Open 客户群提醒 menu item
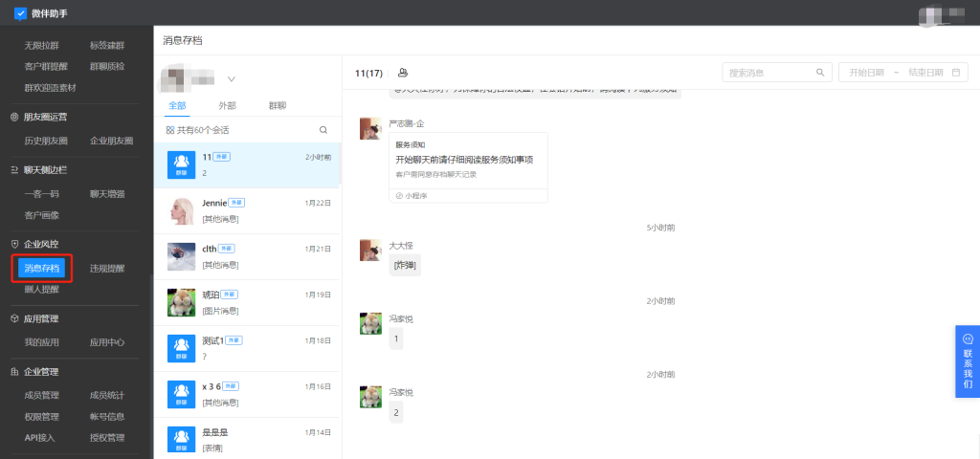This screenshot has height=459, width=980. tap(46, 67)
